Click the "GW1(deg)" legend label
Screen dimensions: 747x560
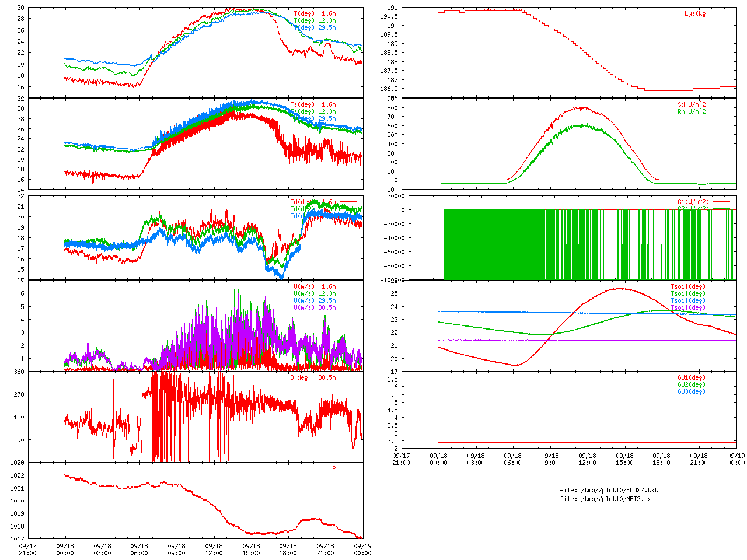click(x=692, y=377)
